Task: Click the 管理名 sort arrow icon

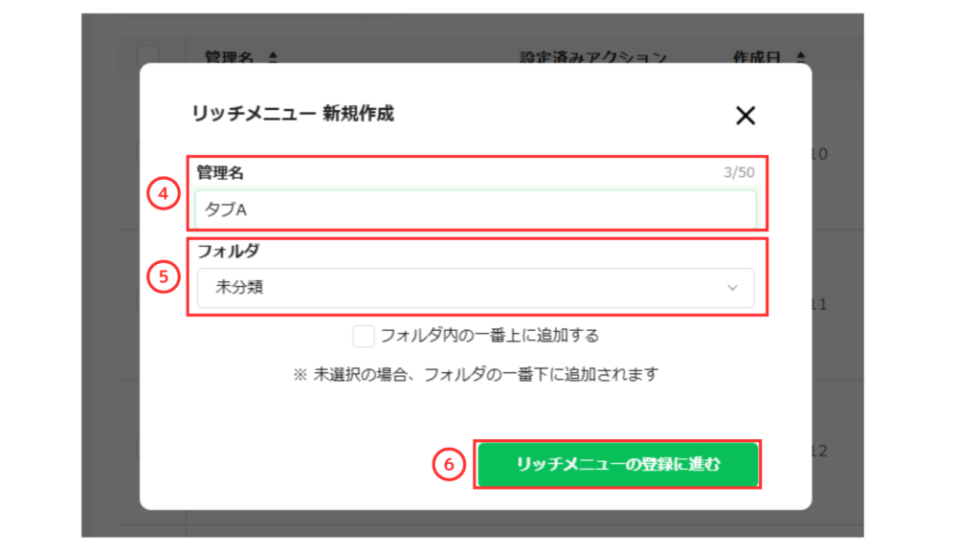Action: [273, 57]
